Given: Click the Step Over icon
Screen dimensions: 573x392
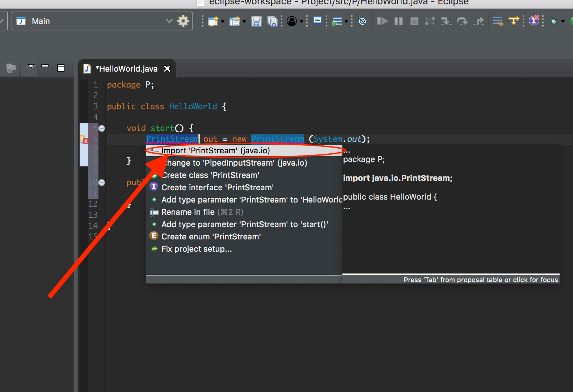Looking at the screenshot, I should 462,21.
